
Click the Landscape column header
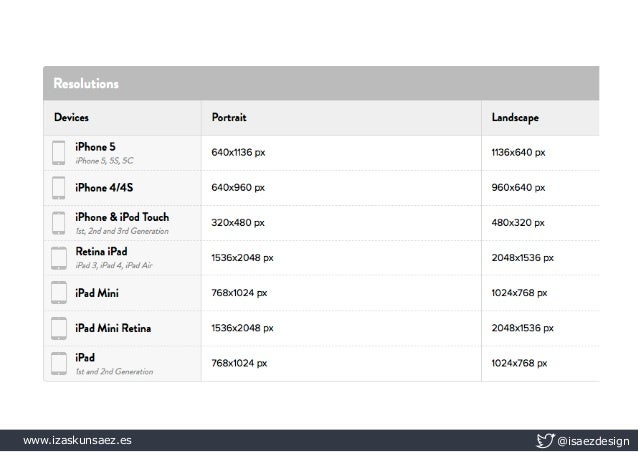(515, 118)
